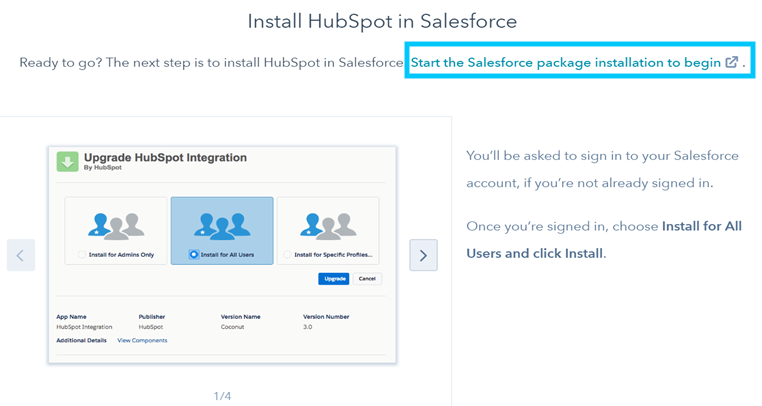Click the external link icon after 'begin'

(731, 62)
